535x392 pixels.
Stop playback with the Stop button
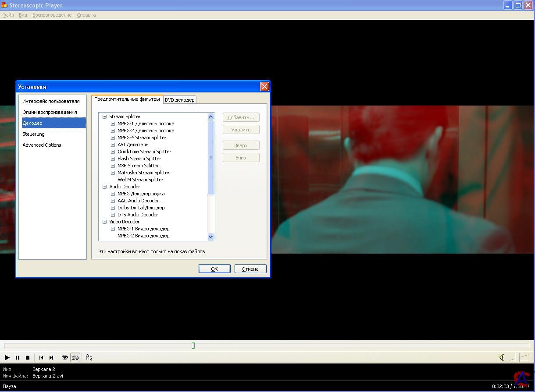(x=28, y=357)
